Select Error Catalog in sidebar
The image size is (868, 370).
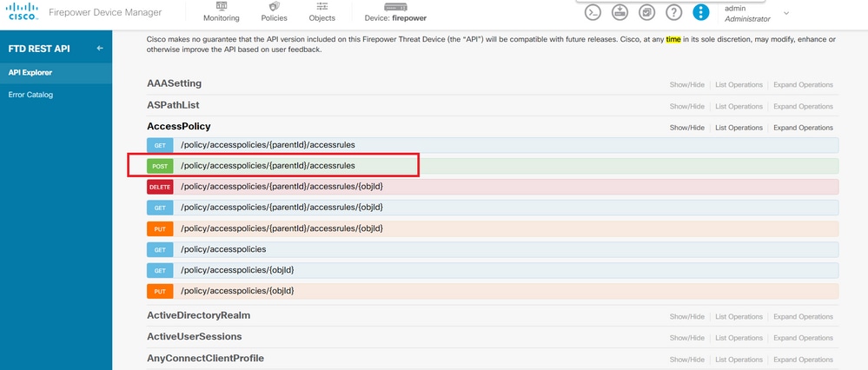point(30,95)
